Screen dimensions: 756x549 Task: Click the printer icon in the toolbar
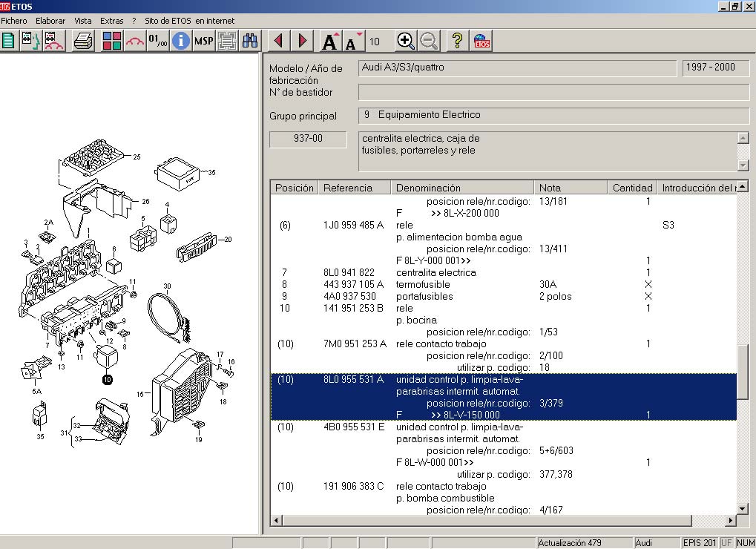[84, 41]
